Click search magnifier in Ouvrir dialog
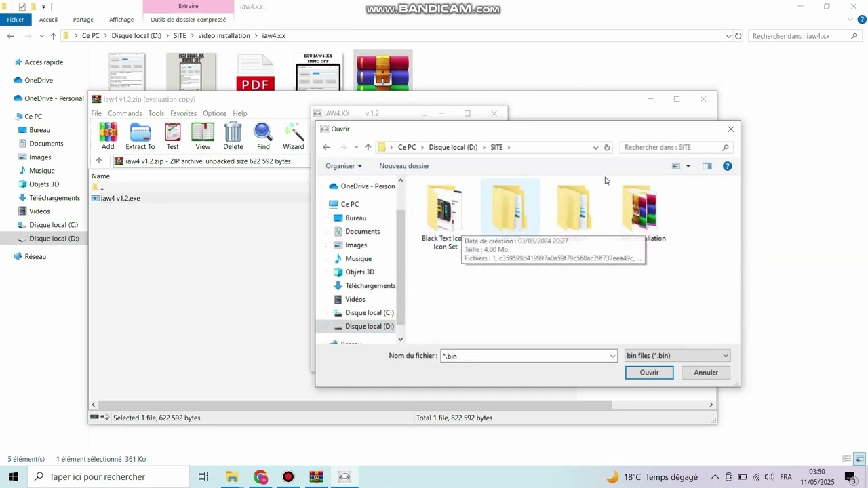 (x=725, y=147)
